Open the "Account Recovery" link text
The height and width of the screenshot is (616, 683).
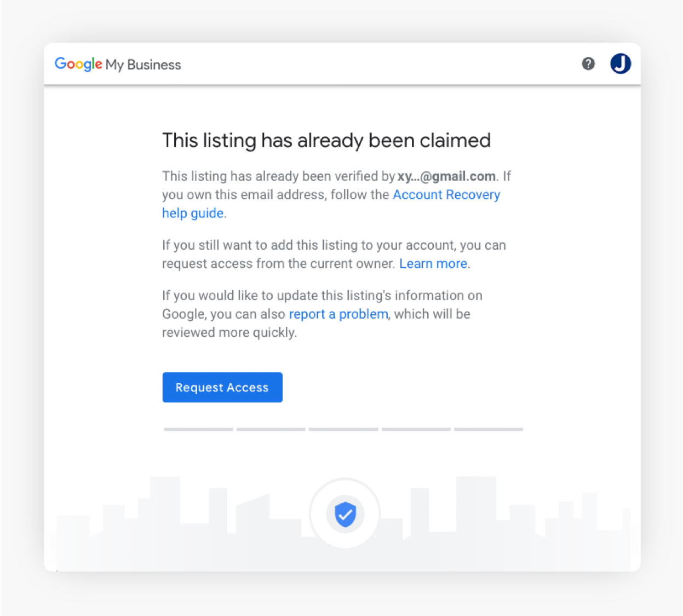click(x=446, y=195)
